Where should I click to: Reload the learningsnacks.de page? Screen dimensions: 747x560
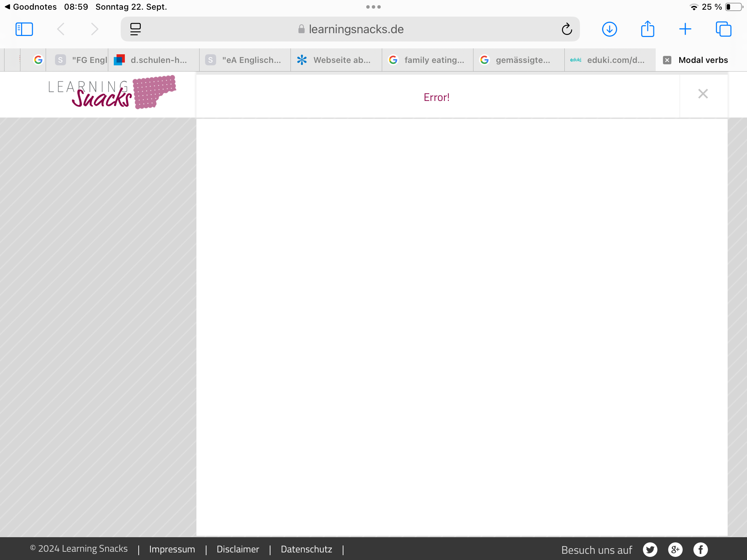567,29
